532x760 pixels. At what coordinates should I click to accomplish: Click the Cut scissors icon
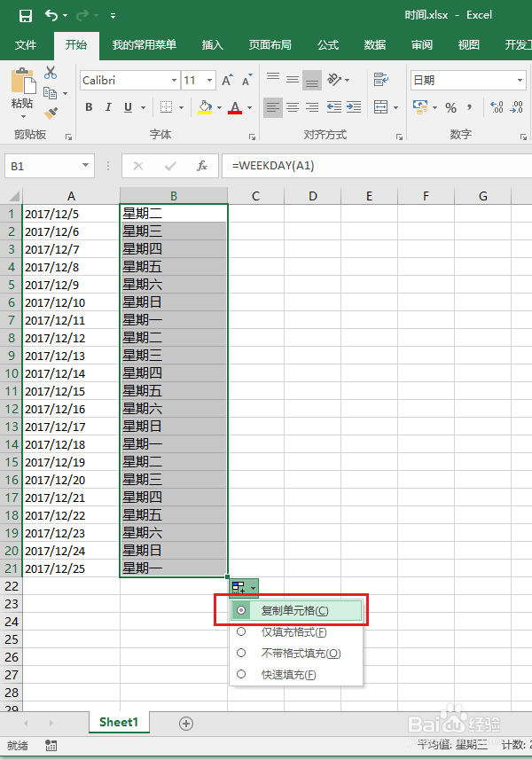point(51,73)
